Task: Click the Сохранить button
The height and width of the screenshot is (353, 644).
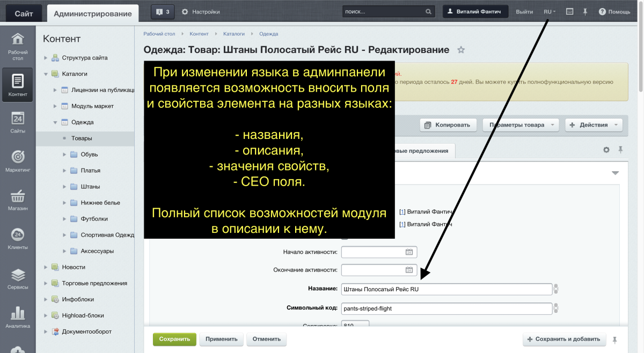Action: tap(174, 339)
